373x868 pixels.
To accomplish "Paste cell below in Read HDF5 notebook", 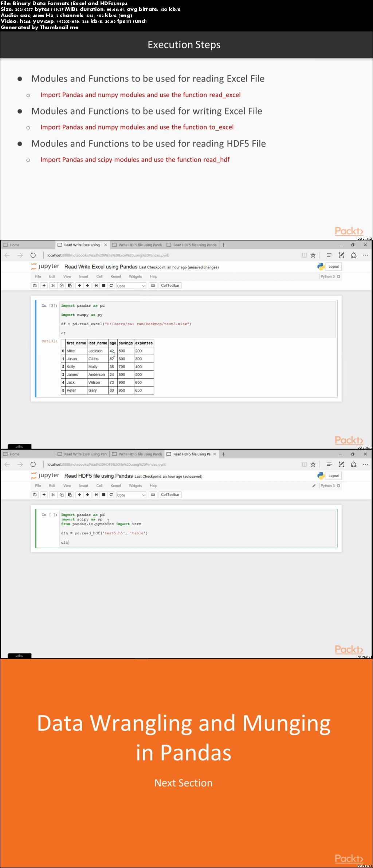I will click(70, 495).
